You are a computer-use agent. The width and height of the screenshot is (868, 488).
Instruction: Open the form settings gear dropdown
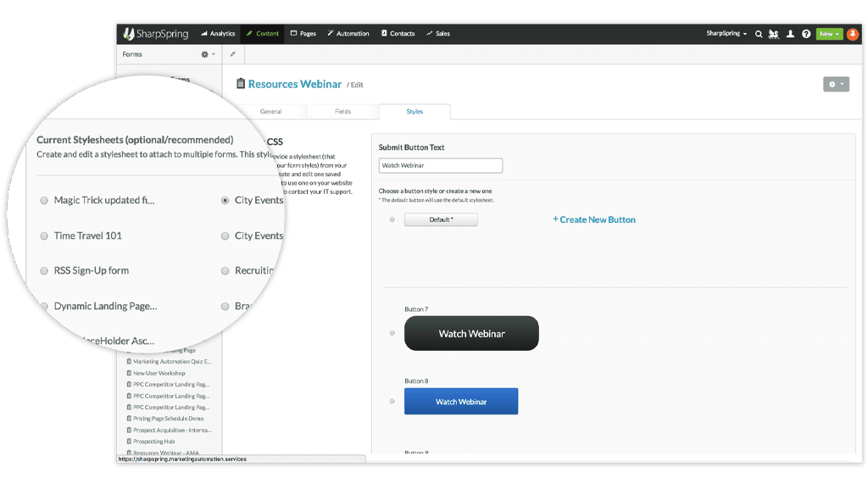click(x=836, y=85)
